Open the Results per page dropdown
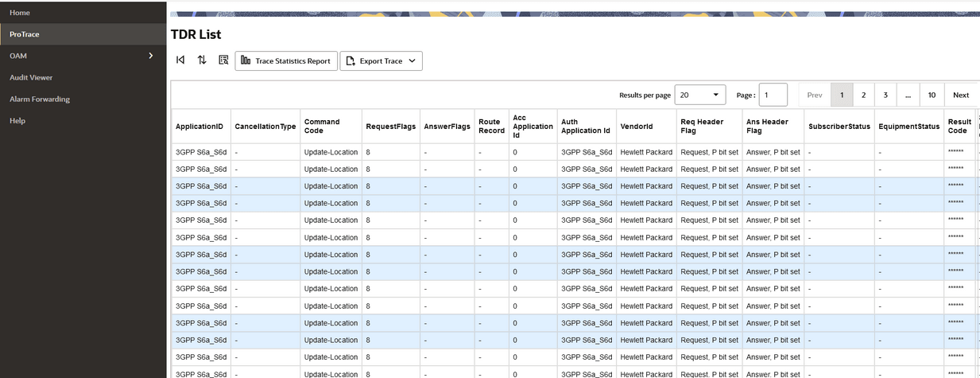Viewport: 980px width, 378px height. coord(700,95)
